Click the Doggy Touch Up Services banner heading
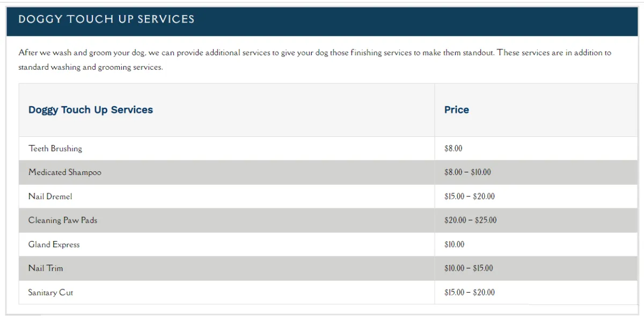 point(106,19)
